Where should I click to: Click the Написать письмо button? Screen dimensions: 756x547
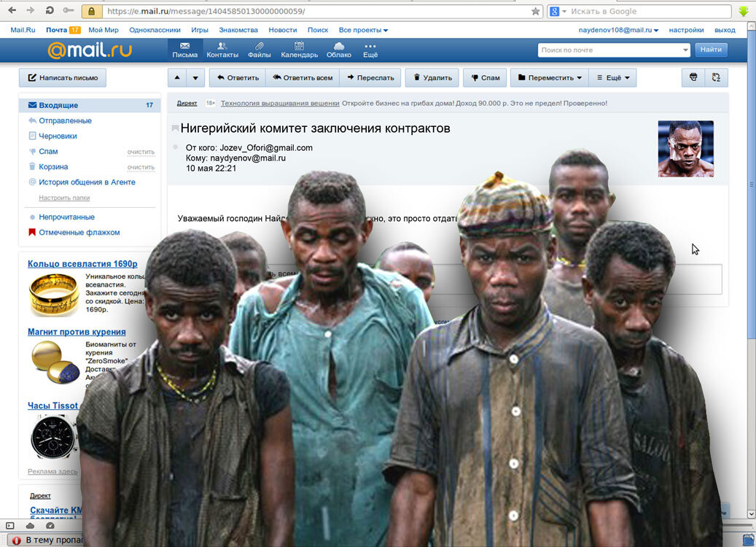point(63,77)
